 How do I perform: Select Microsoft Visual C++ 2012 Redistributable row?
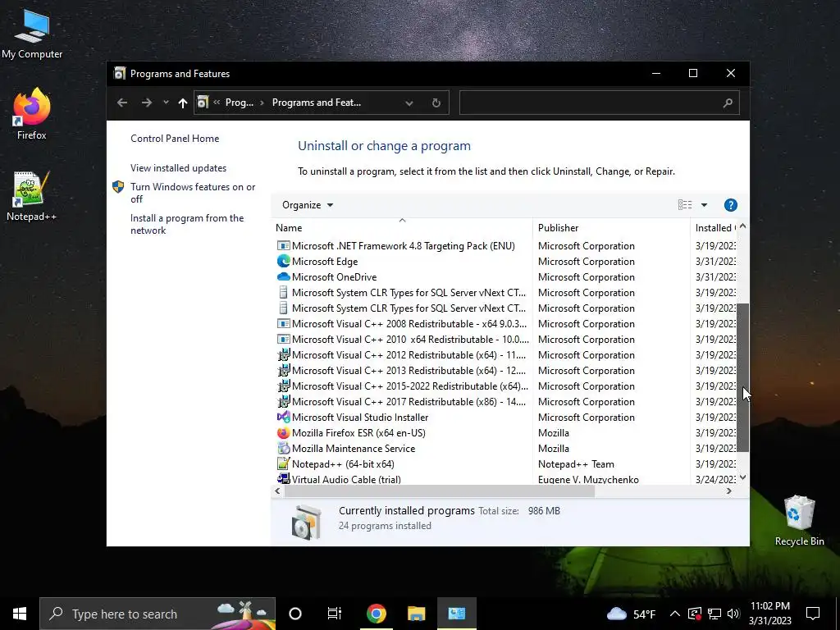505,354
